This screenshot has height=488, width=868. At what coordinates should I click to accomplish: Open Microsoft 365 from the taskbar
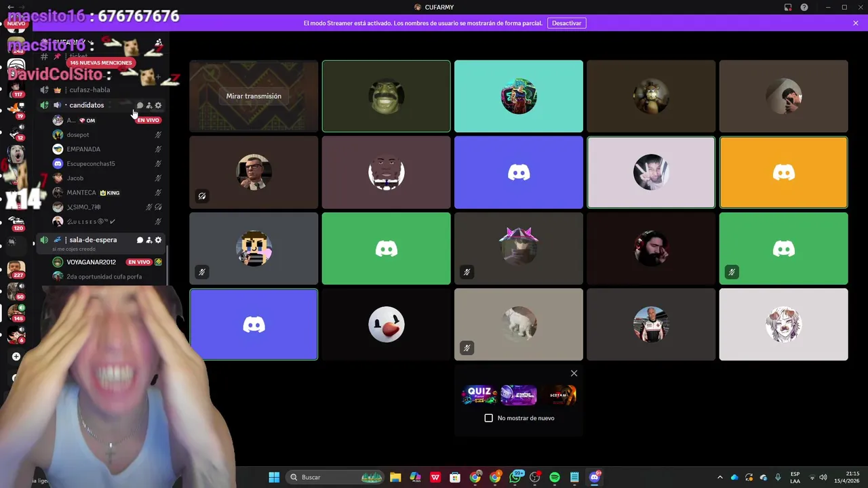[x=415, y=477]
